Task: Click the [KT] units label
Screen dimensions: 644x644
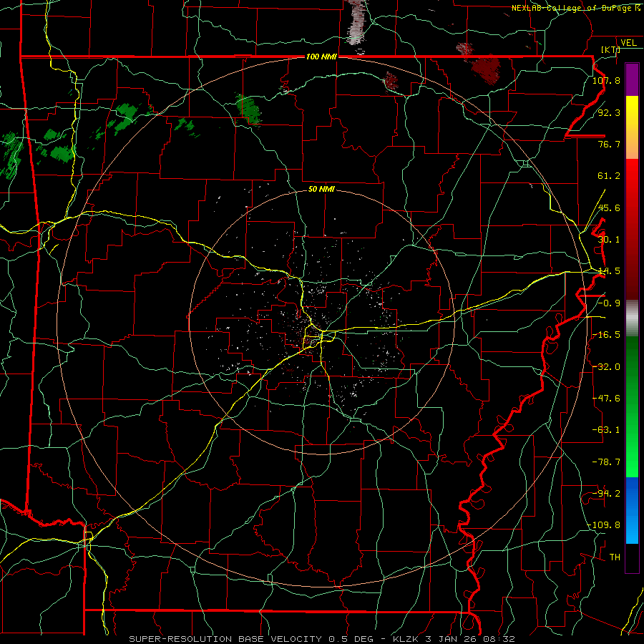Action: [611, 49]
